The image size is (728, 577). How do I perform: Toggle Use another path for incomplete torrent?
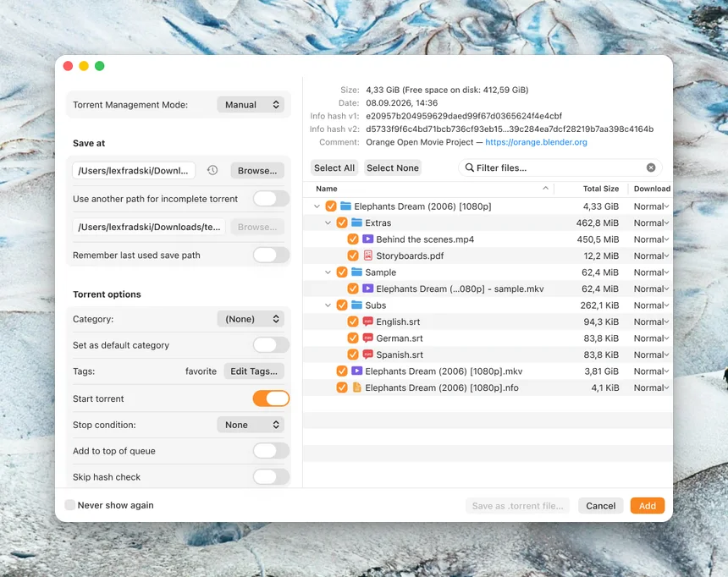(271, 199)
